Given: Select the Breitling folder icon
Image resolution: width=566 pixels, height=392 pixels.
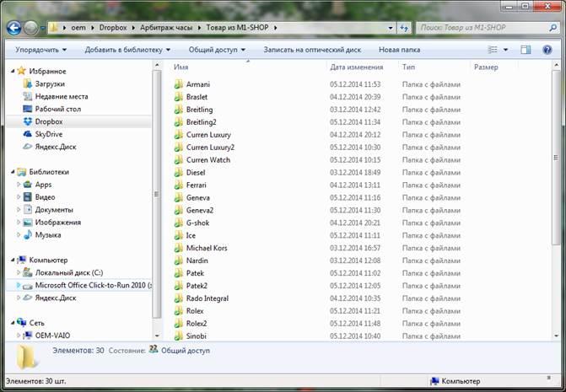Looking at the screenshot, I should tap(178, 110).
